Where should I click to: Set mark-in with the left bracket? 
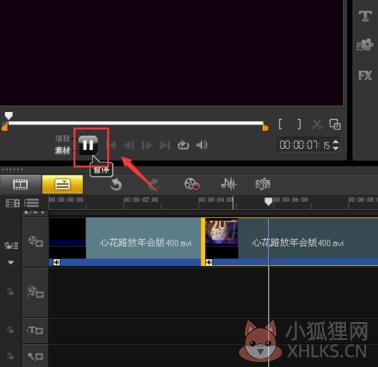pos(281,124)
